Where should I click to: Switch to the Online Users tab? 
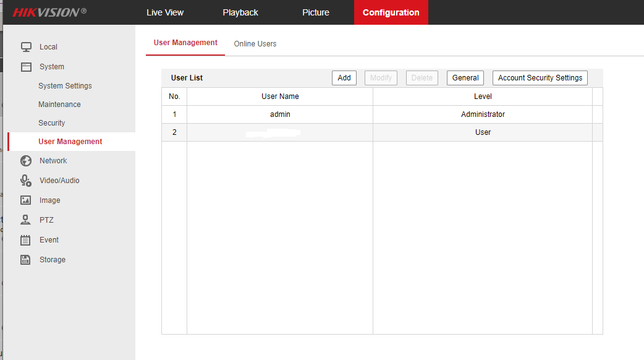255,44
